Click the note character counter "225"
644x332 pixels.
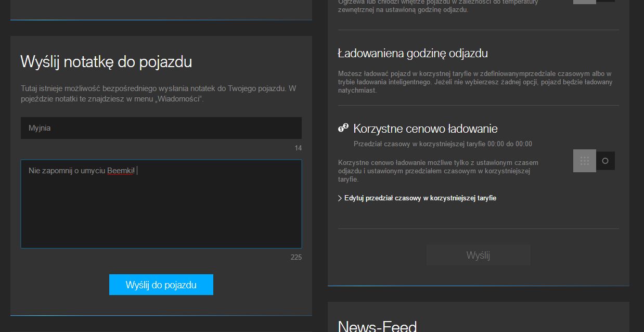[296, 257]
